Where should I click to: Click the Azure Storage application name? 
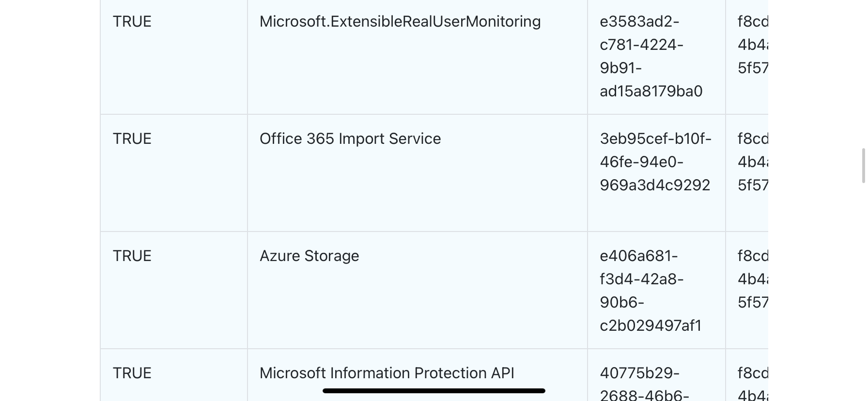(310, 256)
